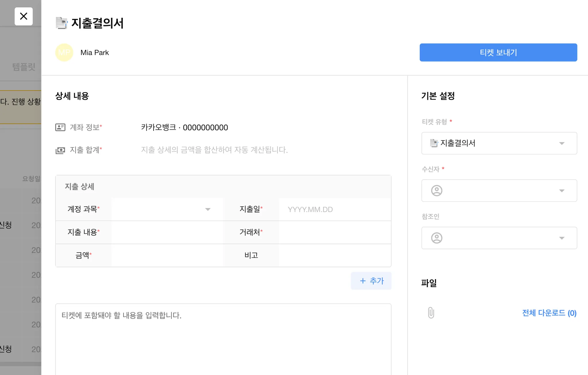Click the 계좌 정보 card icon

60,127
